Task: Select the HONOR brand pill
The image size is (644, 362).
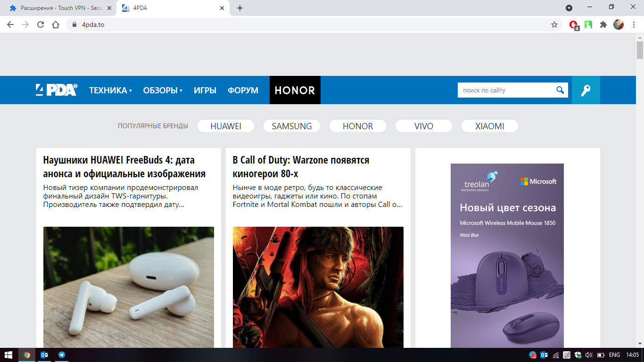Action: pos(358,126)
